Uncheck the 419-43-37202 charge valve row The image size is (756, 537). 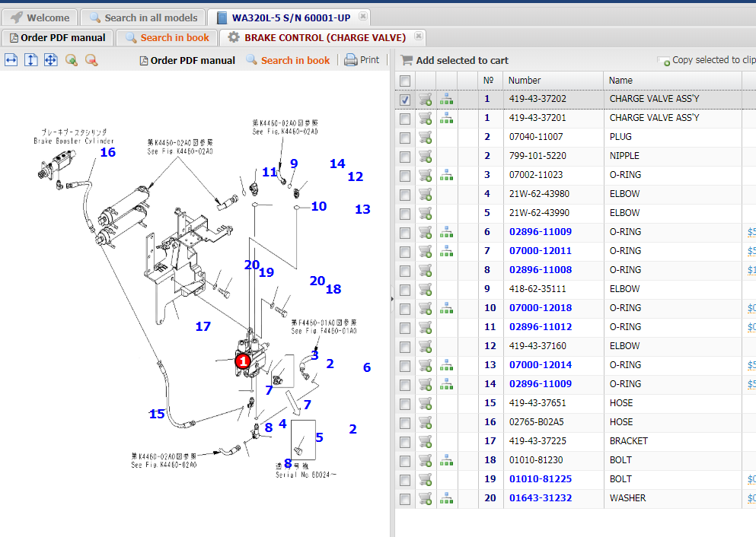tap(405, 100)
